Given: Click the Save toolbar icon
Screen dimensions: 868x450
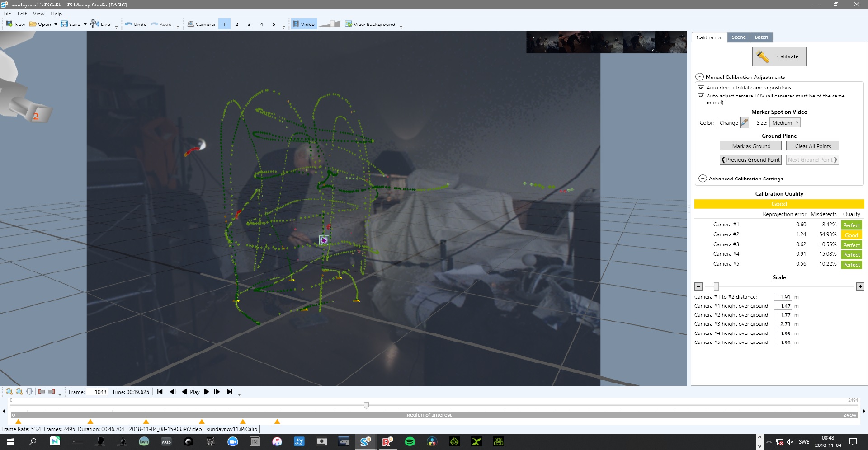Looking at the screenshot, I should pos(64,24).
